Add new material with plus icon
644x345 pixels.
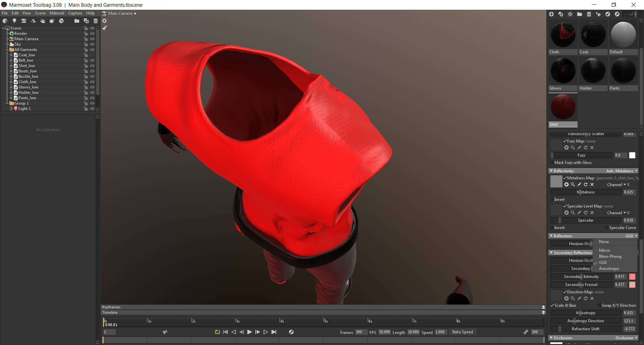[551, 14]
